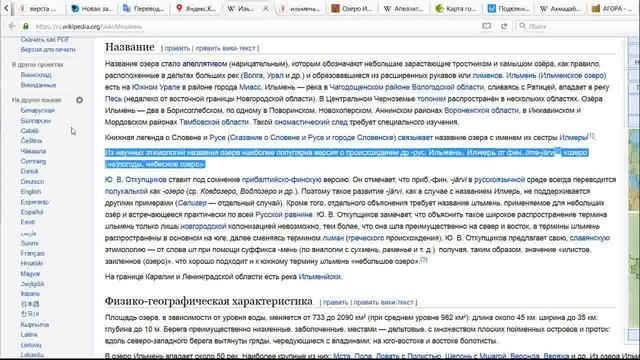Select 'Български' language link

point(36,121)
